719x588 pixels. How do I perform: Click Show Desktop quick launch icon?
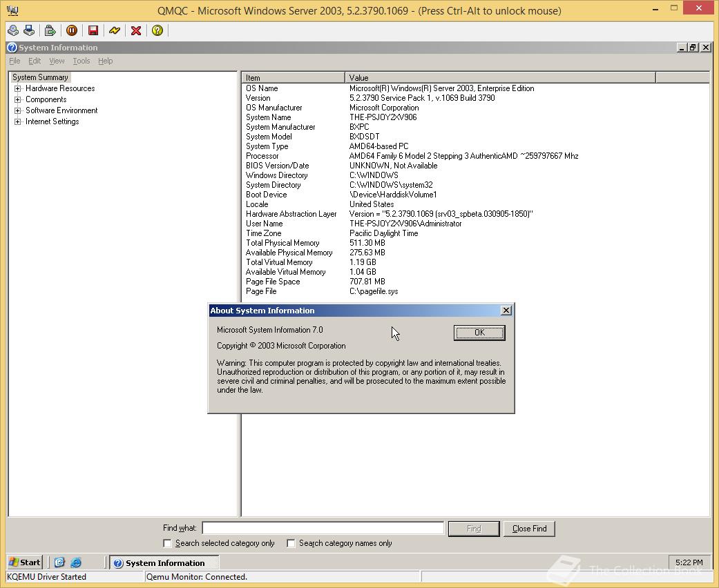[59, 562]
